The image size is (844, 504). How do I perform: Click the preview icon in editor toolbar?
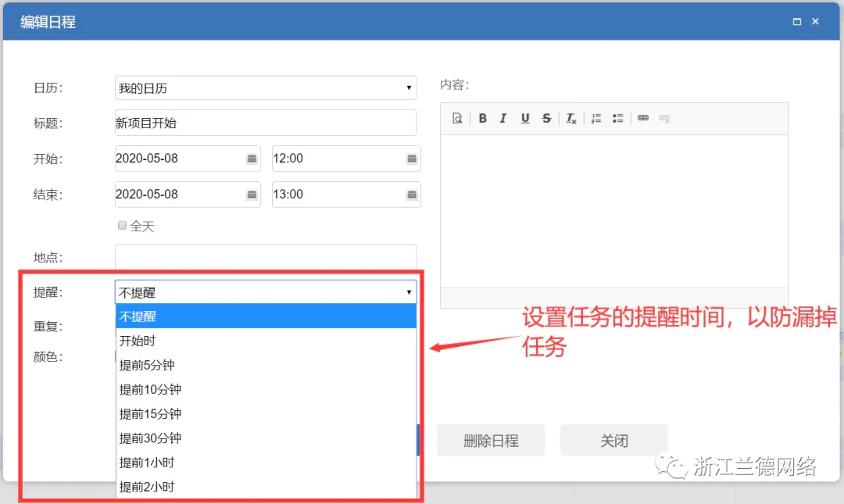click(457, 119)
